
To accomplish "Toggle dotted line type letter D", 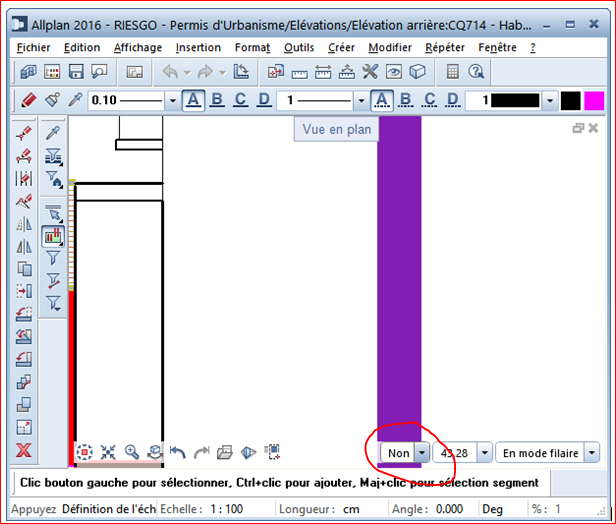I will [x=453, y=100].
